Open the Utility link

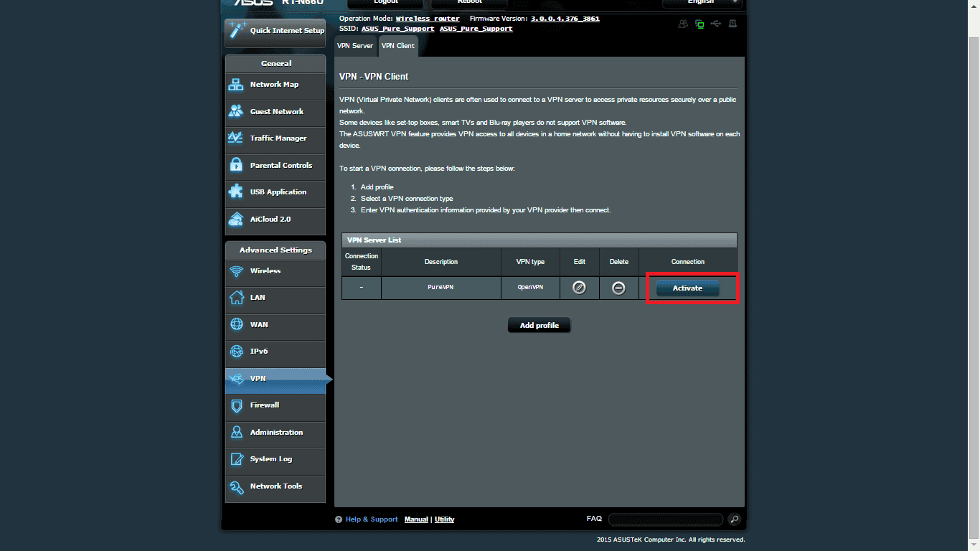444,519
